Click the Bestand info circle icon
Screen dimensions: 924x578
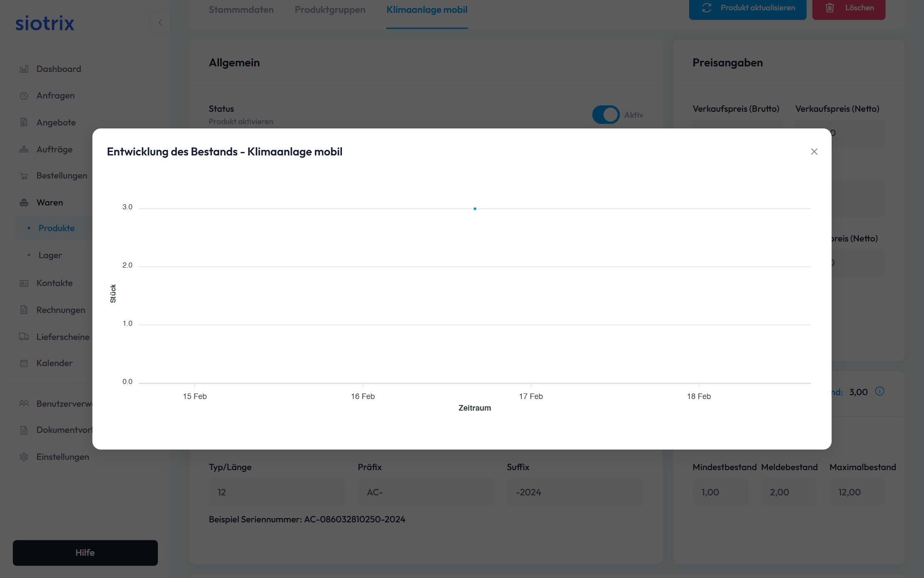point(880,391)
